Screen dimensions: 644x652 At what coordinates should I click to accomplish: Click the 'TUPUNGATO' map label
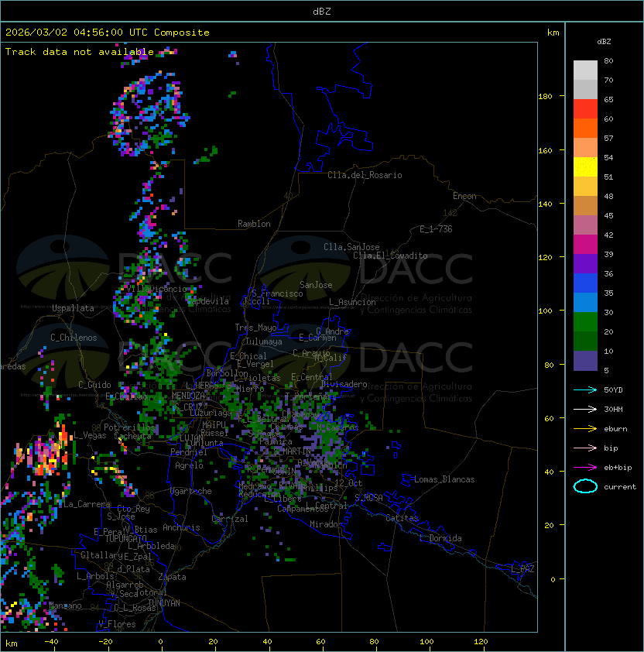[x=125, y=538]
